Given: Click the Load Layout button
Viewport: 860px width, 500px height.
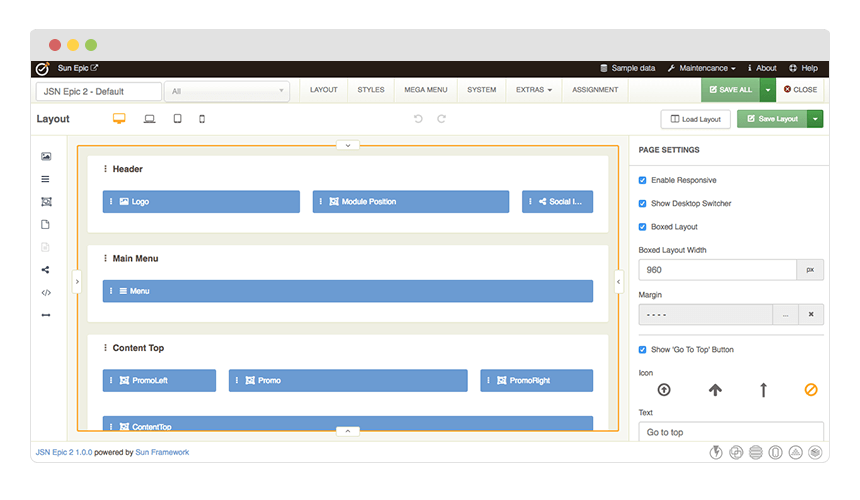Looking at the screenshot, I should pyautogui.click(x=695, y=119).
